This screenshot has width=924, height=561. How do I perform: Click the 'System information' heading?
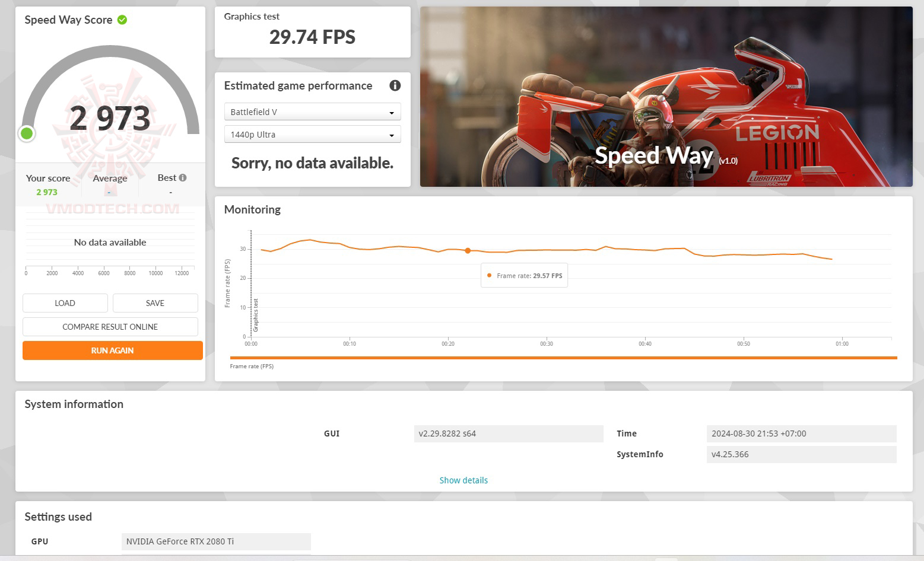click(x=74, y=404)
